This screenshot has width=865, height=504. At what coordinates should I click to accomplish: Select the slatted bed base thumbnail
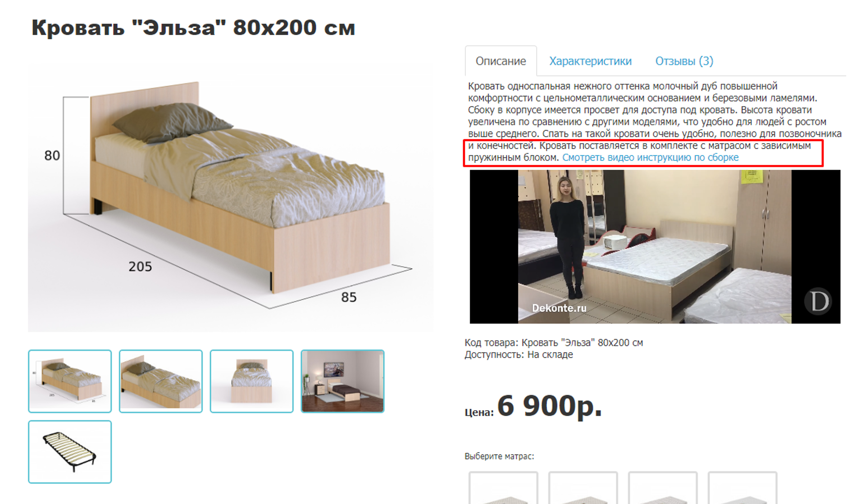pos(70,452)
